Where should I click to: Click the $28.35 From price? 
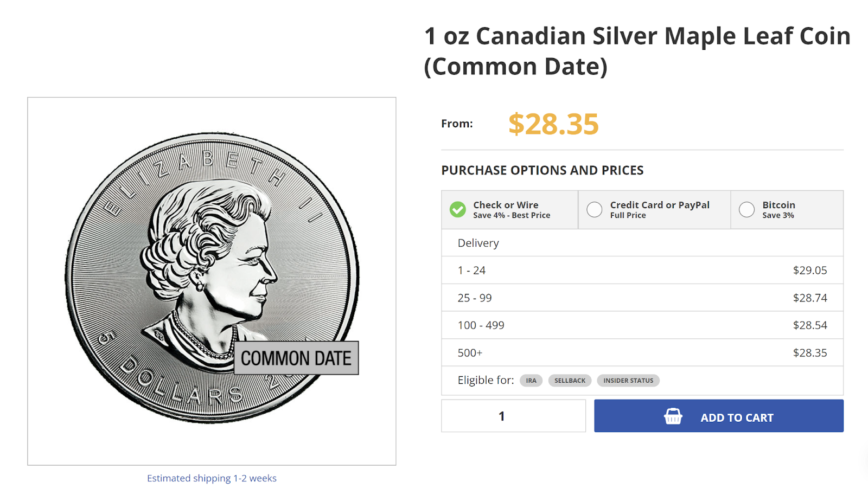553,124
